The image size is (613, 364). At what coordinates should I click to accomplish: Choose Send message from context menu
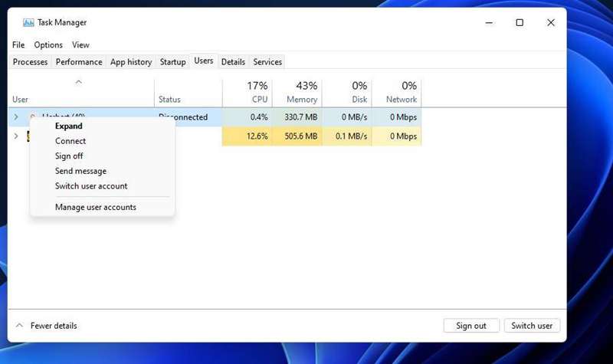(80, 171)
